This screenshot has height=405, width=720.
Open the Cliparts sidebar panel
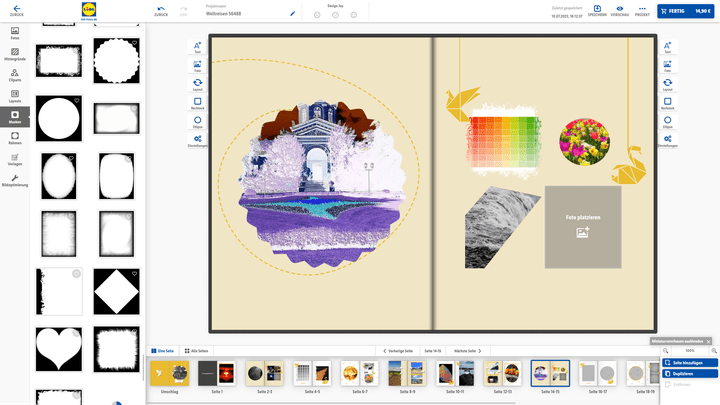pos(15,76)
